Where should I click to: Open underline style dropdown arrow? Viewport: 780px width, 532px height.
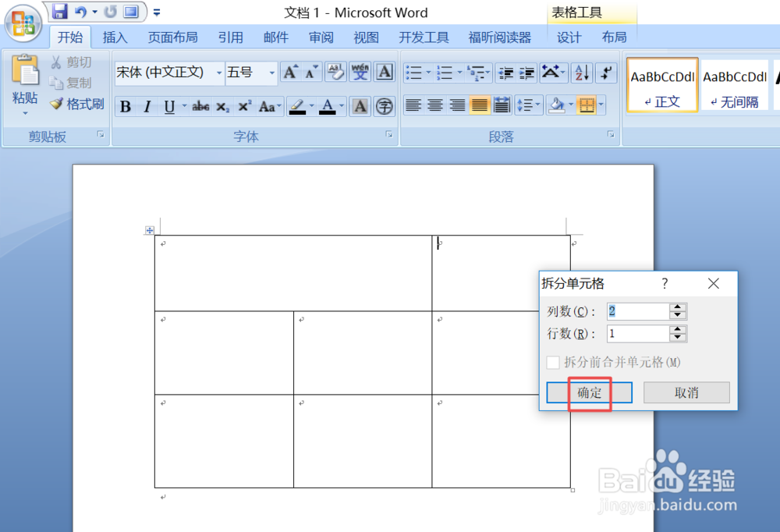coord(184,106)
